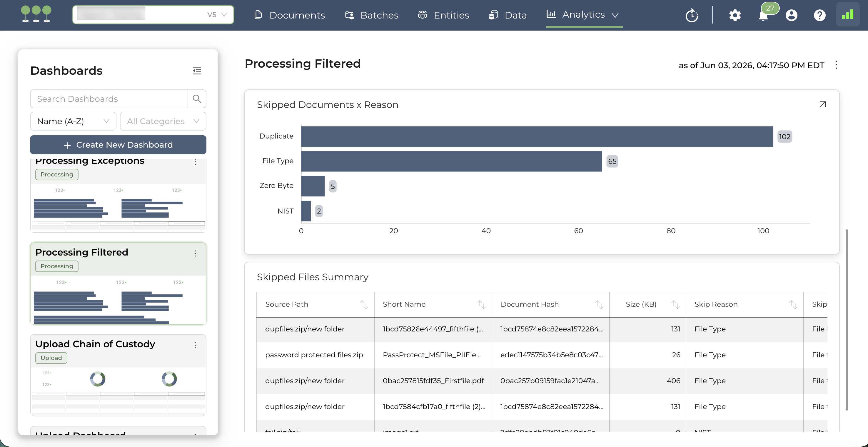
Task: Open Upload Chain of Custody options menu
Action: click(x=195, y=345)
